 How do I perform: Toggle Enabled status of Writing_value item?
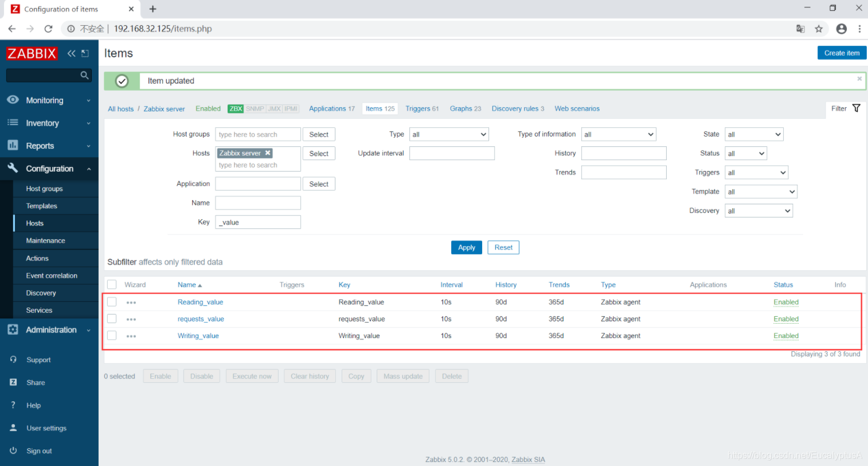(x=786, y=336)
